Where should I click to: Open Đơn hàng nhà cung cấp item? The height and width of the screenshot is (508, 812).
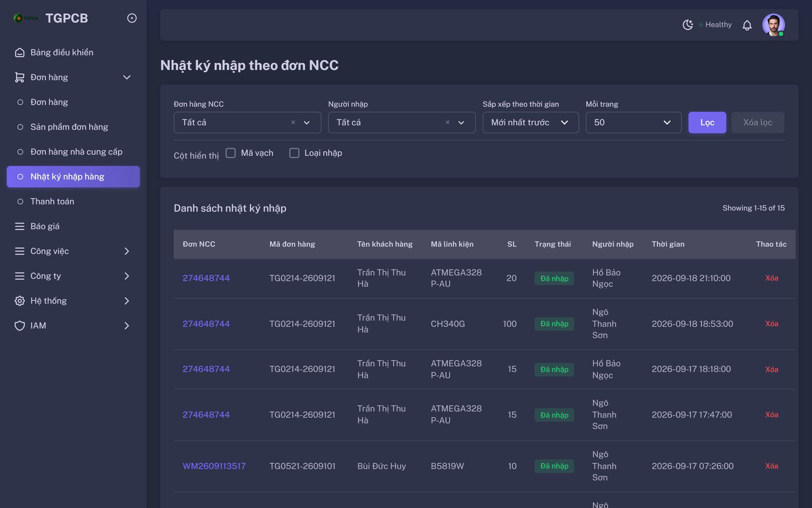pos(73,152)
